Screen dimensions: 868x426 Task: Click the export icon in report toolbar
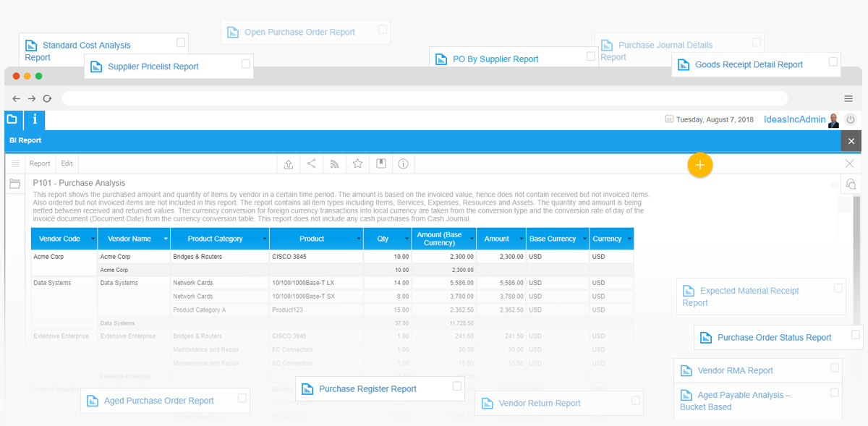coord(289,164)
